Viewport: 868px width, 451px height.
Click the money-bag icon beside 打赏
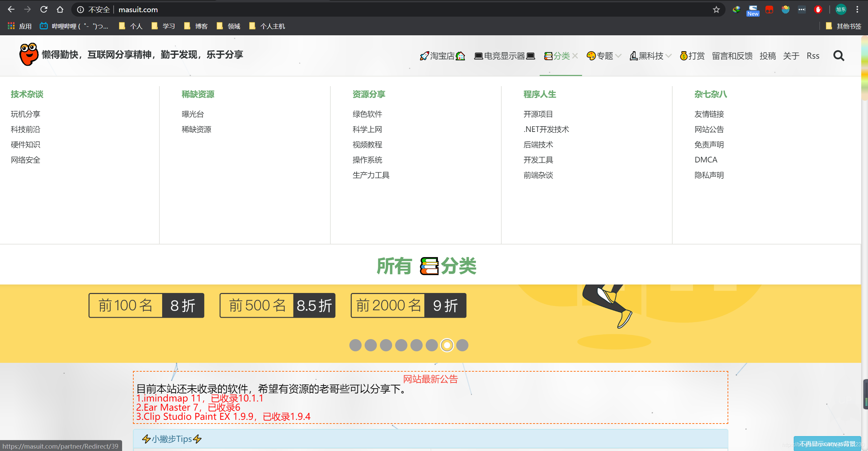tap(683, 56)
